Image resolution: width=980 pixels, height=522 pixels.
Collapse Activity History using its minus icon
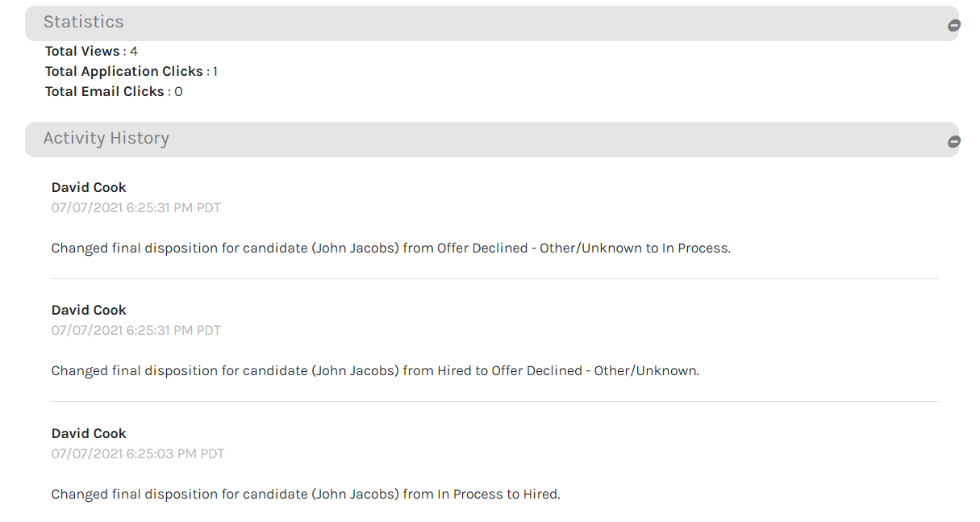tap(953, 142)
